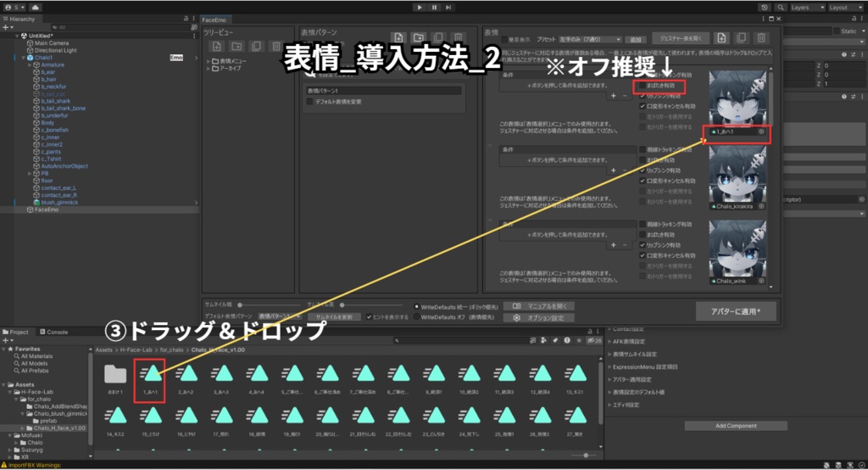Open the Layout dropdown
The height and width of the screenshot is (470, 868).
click(x=845, y=7)
